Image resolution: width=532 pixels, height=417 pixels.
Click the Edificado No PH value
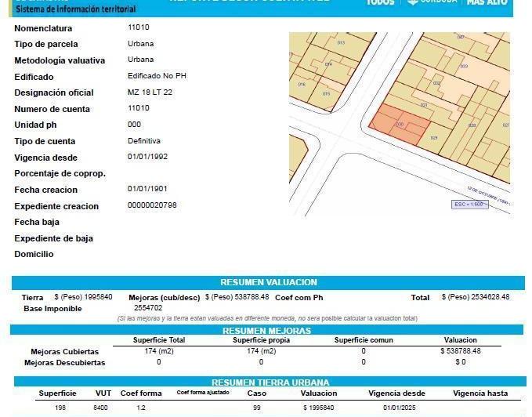pyautogui.click(x=157, y=76)
